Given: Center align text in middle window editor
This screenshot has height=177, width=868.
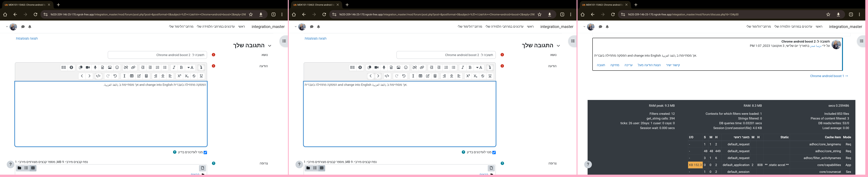Looking at the screenshot, I should pyautogui.click(x=452, y=76).
